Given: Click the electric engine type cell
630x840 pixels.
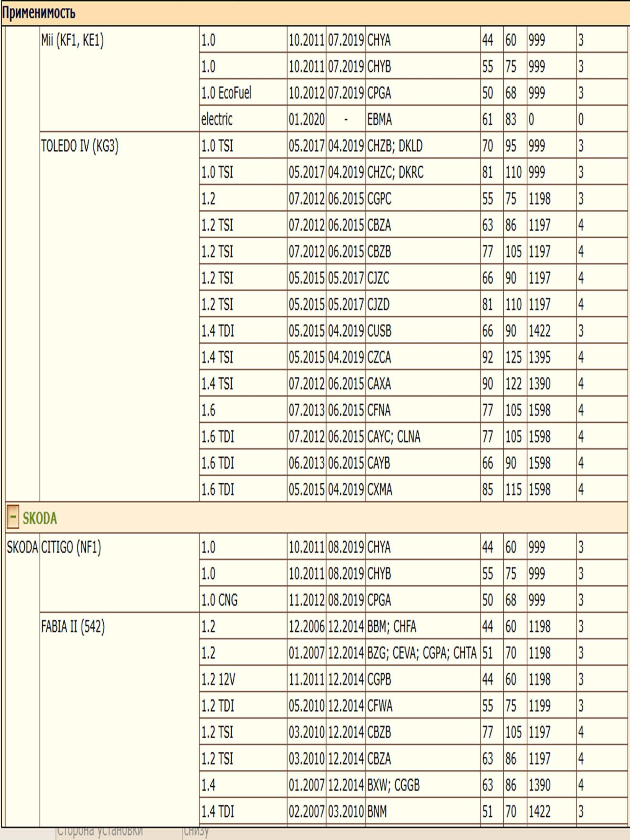Looking at the screenshot, I should [217, 120].
